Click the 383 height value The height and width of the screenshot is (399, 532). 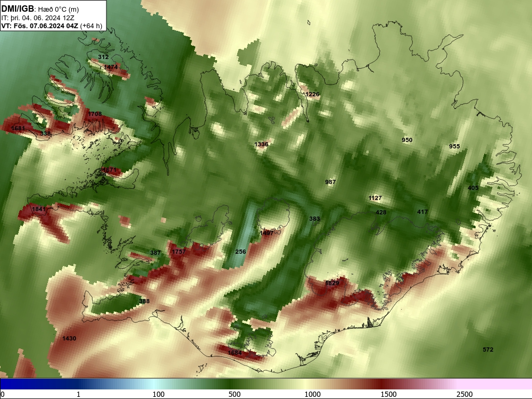[314, 219]
